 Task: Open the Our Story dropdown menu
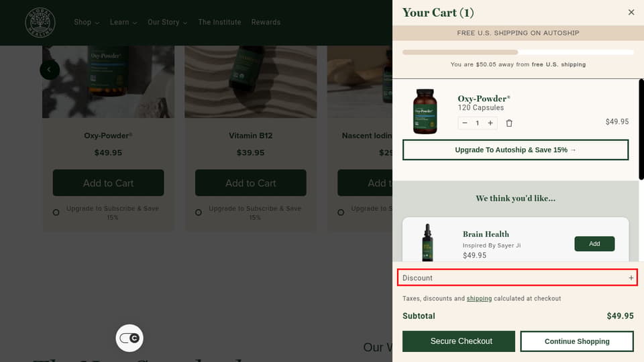coord(167,22)
